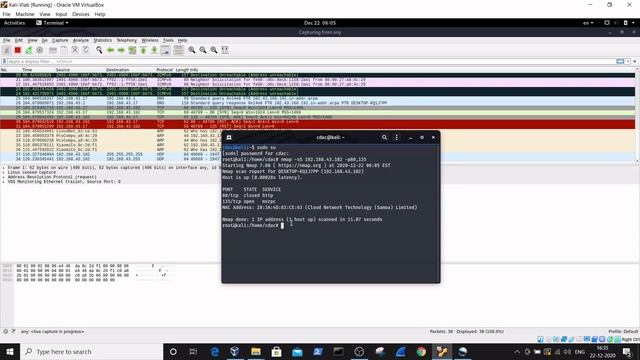The image size is (640, 360).
Task: Zoom in on packet list text
Action: point(192,50)
